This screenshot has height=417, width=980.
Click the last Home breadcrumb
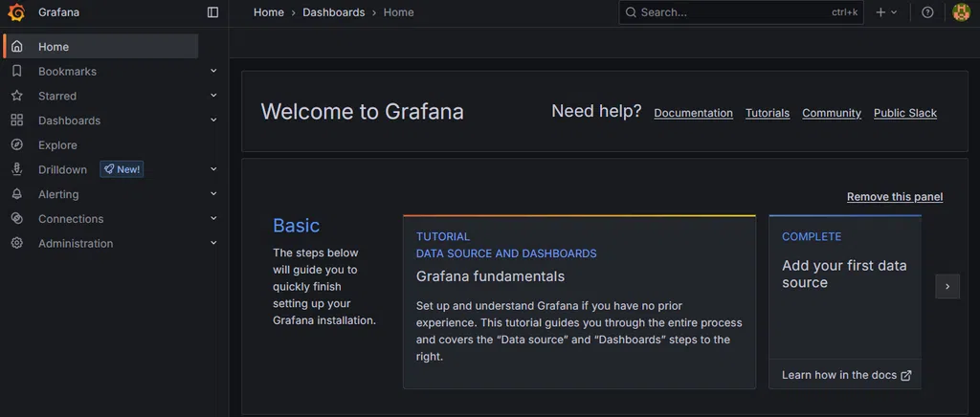399,12
